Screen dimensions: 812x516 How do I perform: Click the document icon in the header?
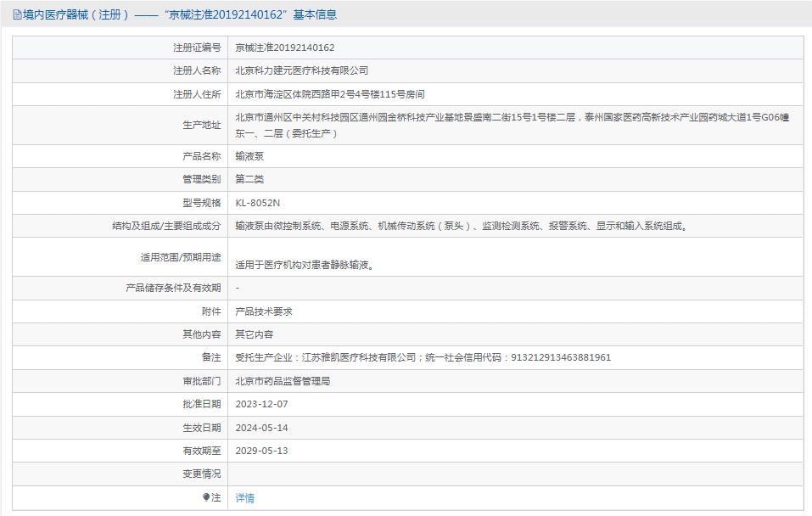(17, 15)
